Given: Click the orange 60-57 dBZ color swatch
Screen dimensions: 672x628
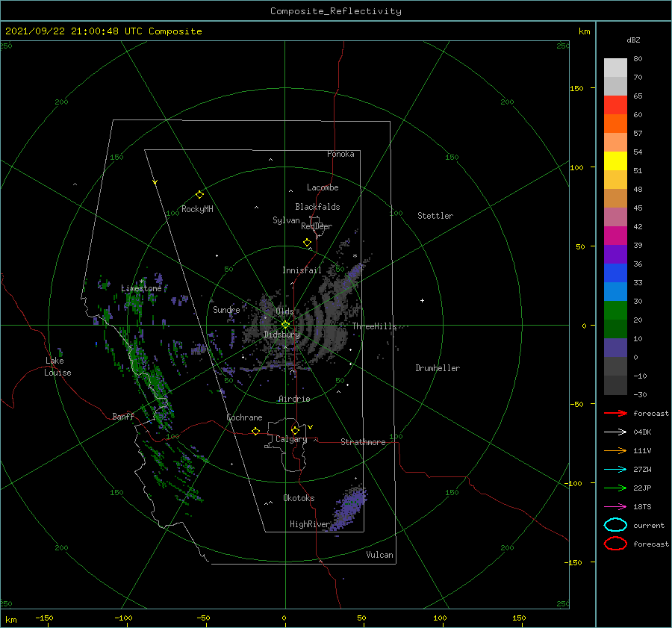Looking at the screenshot, I should [615, 124].
